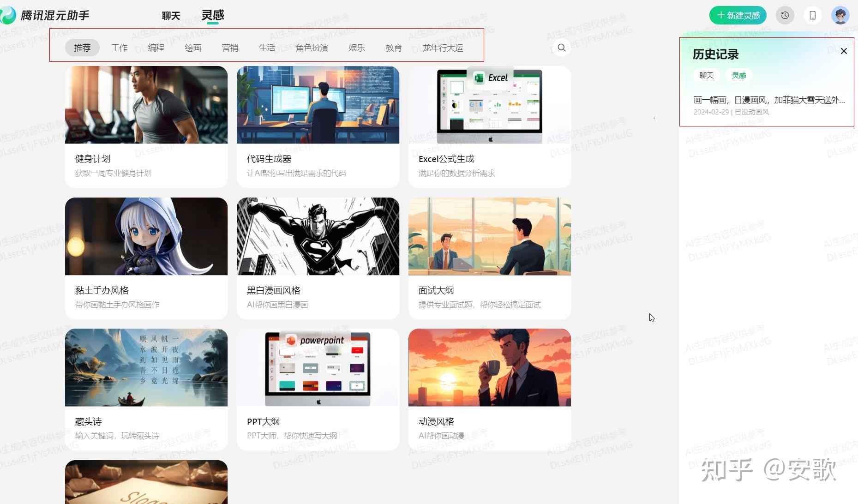Open the PPT大纲 inspiration card

pyautogui.click(x=318, y=389)
